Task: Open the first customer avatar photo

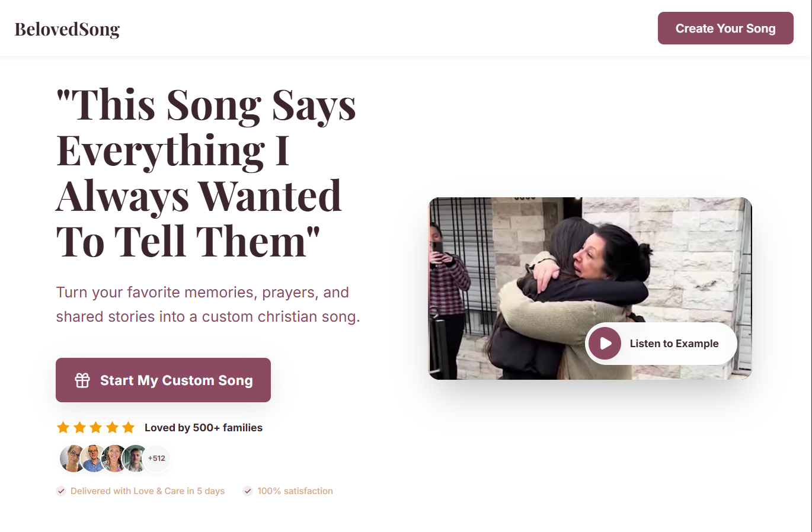Action: 71,458
